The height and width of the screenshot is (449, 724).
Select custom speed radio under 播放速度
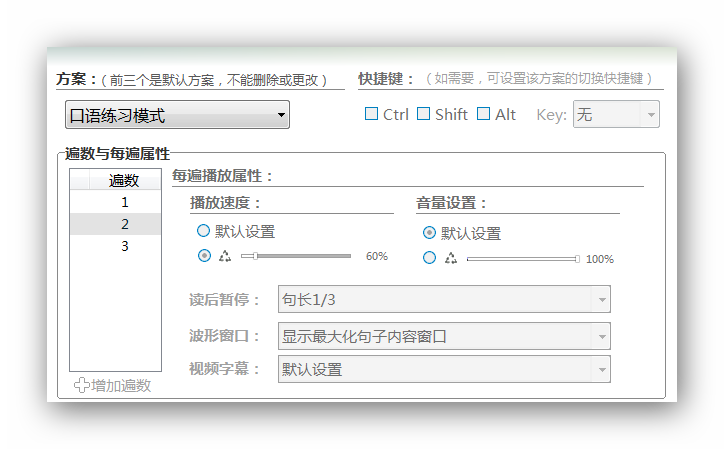204,255
